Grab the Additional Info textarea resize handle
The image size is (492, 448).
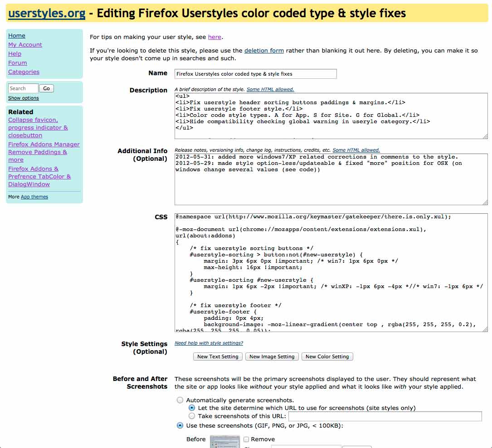[485, 202]
